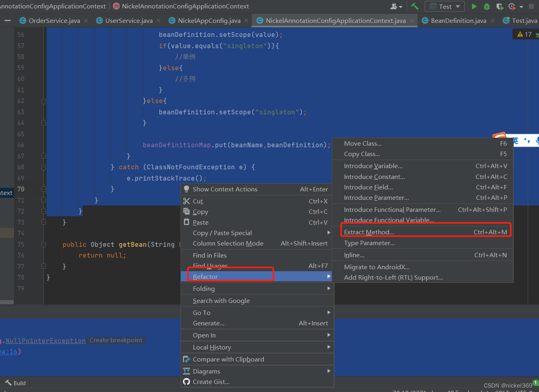Click the yellow warning icon showing 17 problems

click(520, 35)
